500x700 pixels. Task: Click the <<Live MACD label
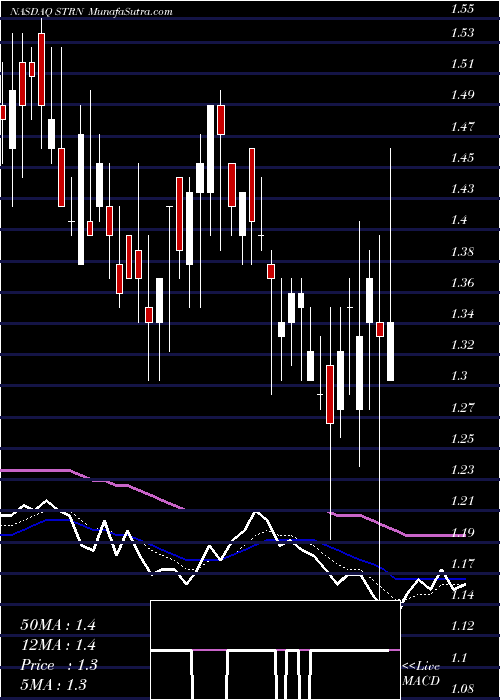point(421,673)
